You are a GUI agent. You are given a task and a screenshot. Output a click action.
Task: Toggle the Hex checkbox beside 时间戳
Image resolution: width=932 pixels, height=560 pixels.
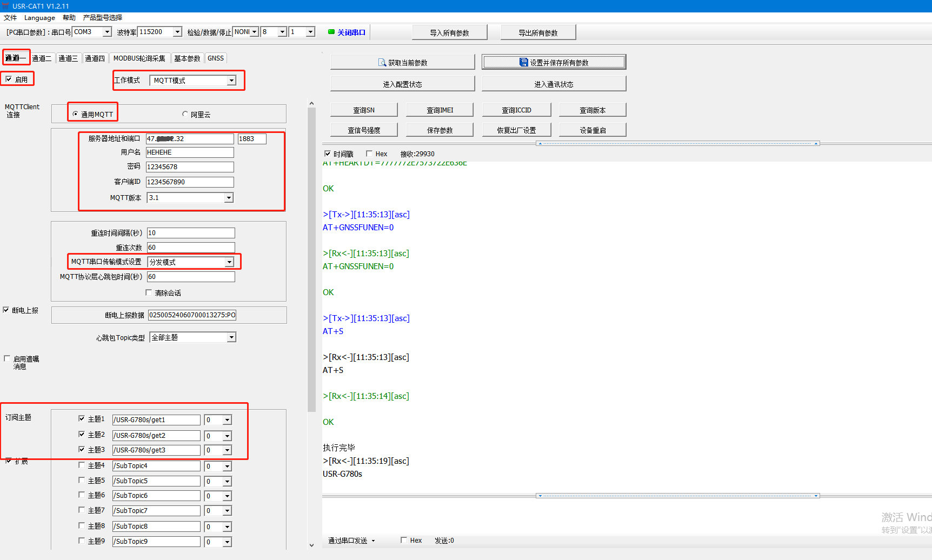(369, 154)
